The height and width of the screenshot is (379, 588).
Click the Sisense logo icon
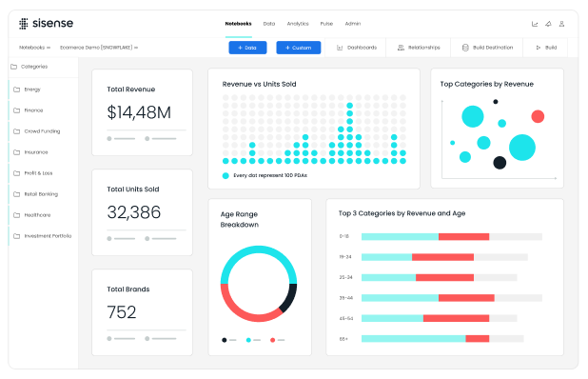[23, 23]
